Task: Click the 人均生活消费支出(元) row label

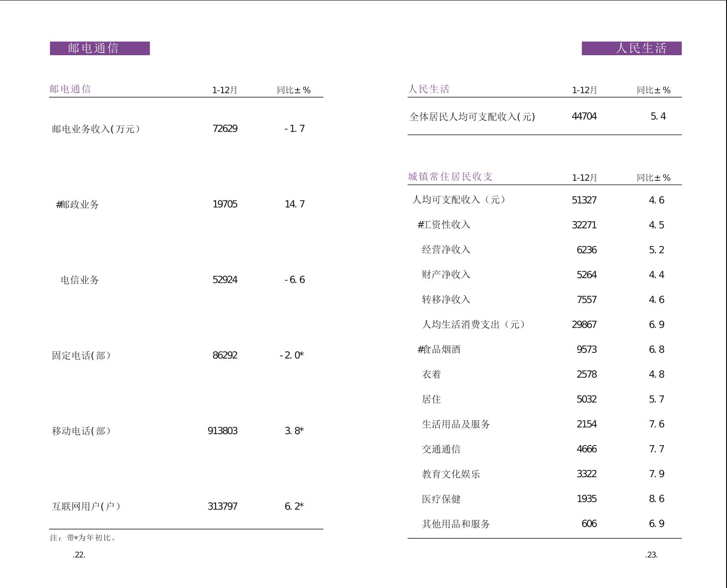Action: 474,325
